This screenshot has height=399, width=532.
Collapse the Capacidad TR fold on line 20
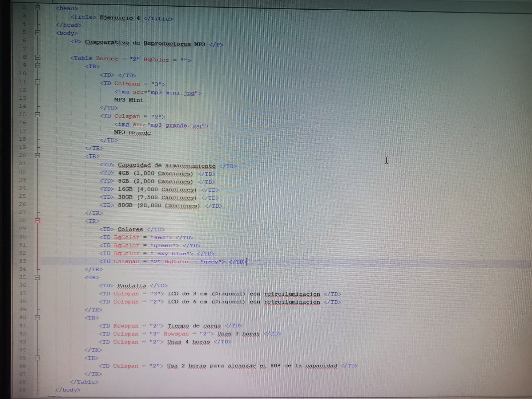click(38, 155)
